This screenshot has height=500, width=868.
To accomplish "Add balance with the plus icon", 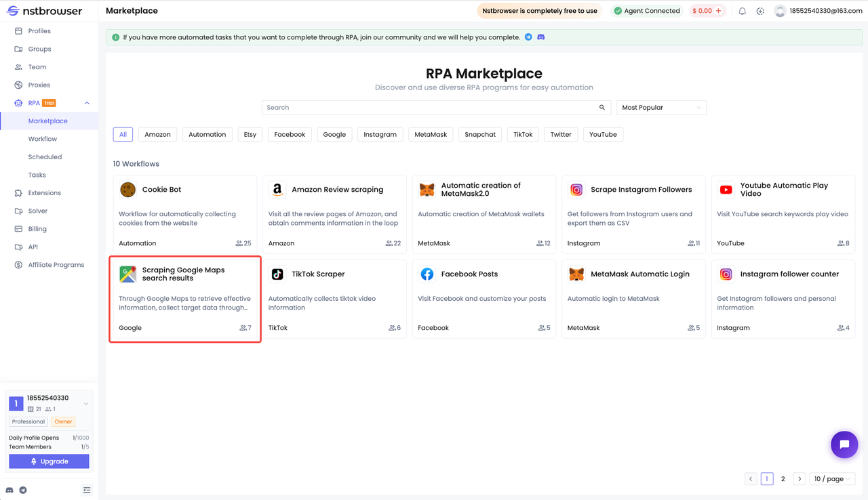I will pyautogui.click(x=719, y=11).
